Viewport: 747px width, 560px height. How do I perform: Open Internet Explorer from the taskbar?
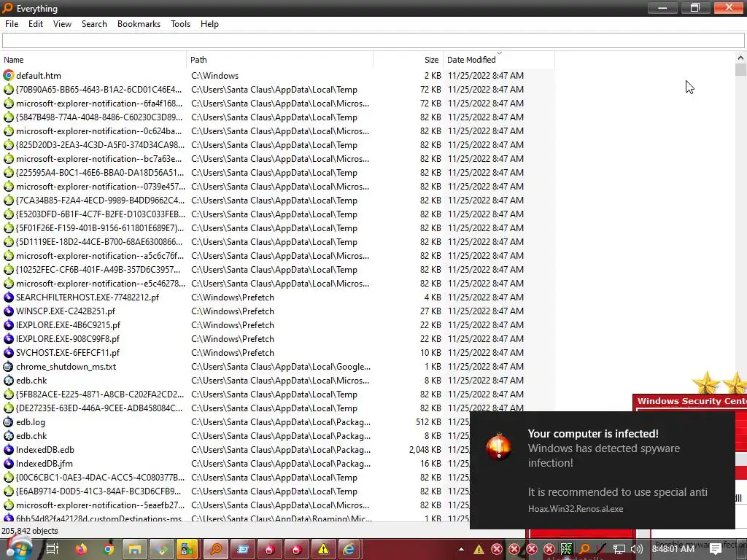pos(349,549)
